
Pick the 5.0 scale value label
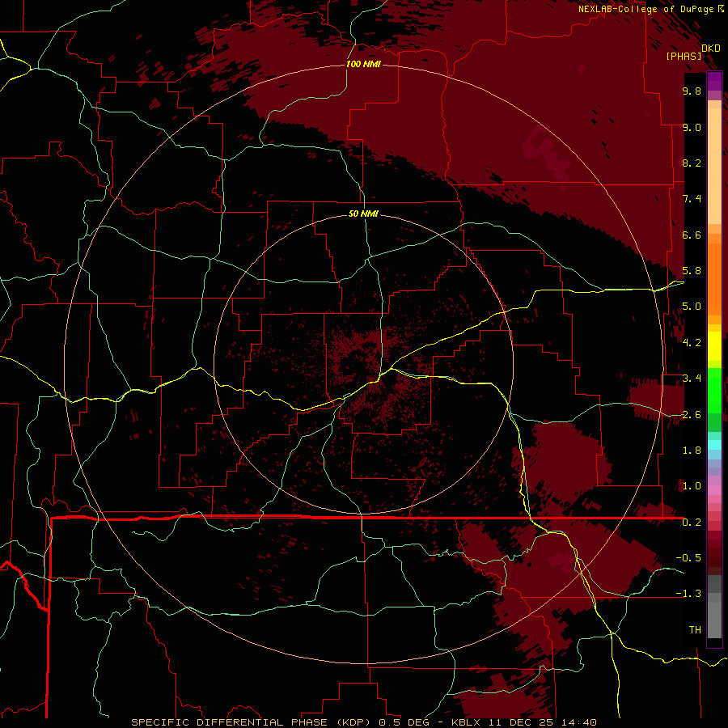point(692,307)
